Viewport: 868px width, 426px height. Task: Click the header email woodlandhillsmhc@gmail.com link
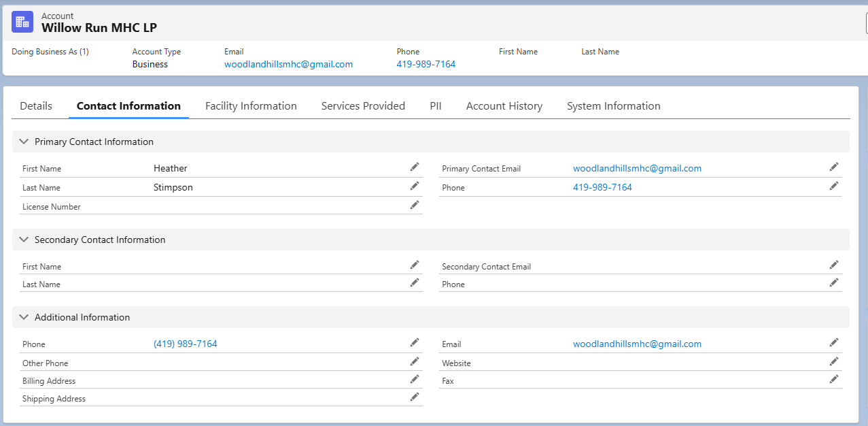pyautogui.click(x=288, y=65)
